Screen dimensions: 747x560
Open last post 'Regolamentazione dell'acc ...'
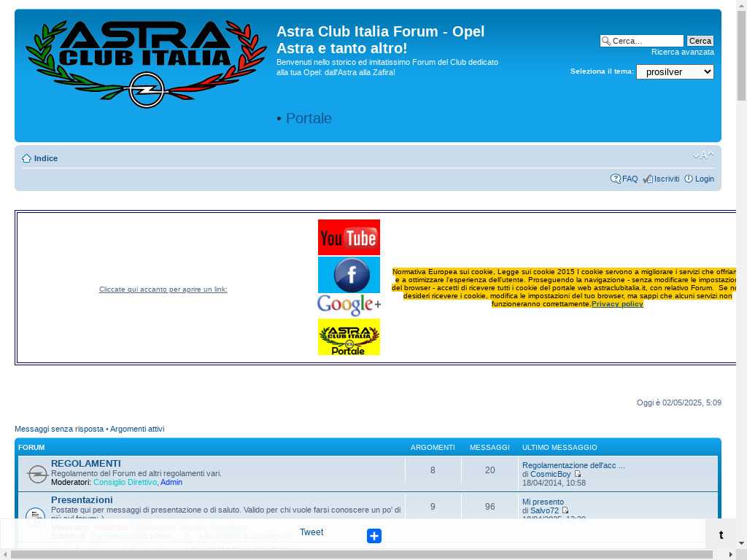click(573, 465)
